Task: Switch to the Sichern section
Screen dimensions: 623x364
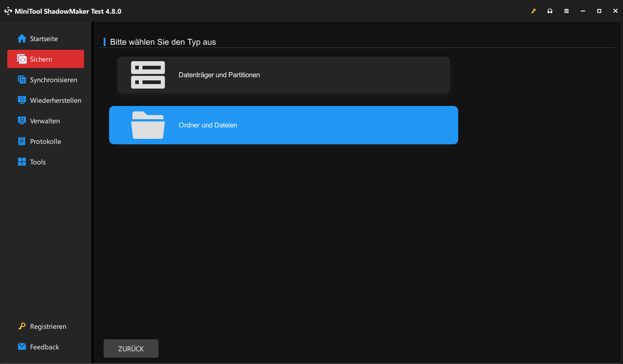Action: [x=45, y=59]
